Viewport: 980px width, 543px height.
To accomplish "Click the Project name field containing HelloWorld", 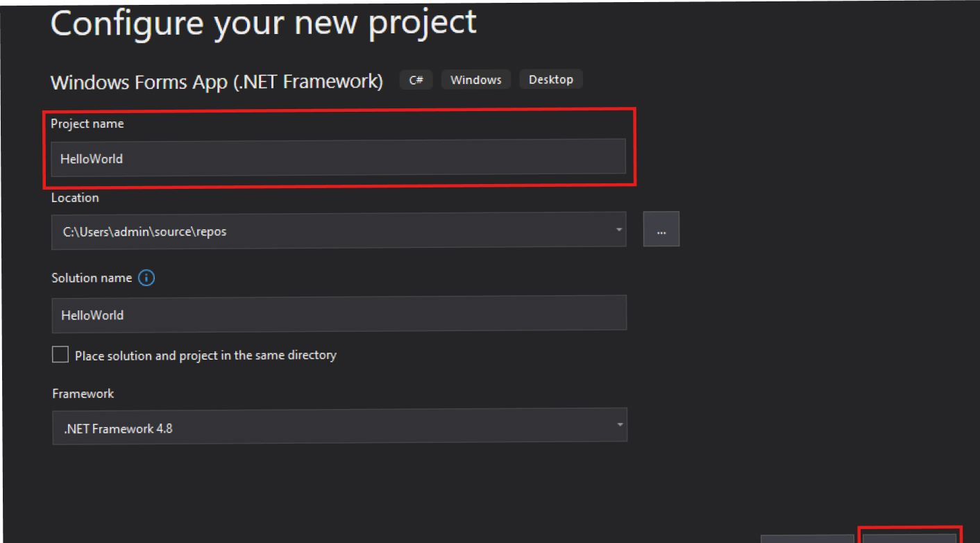I will [x=338, y=158].
